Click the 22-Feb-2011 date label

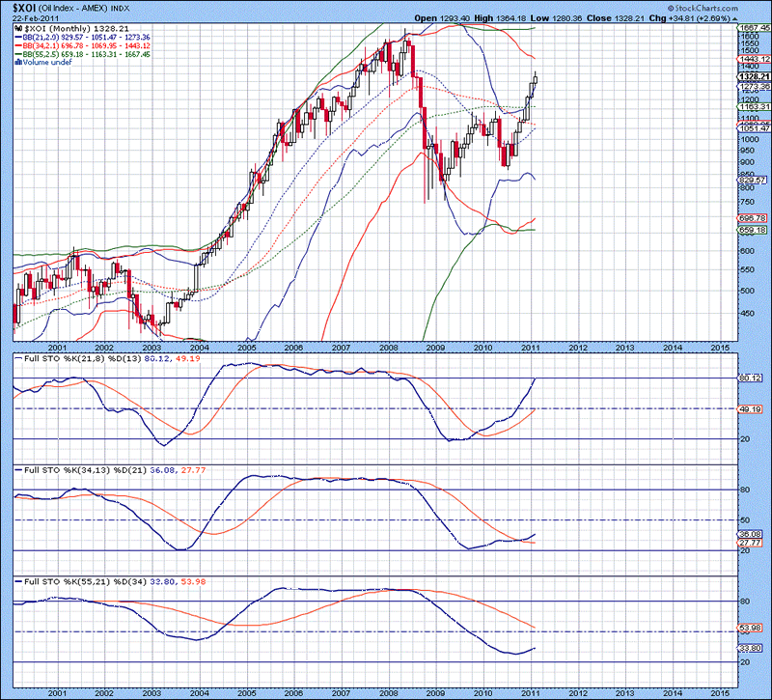pyautogui.click(x=33, y=18)
